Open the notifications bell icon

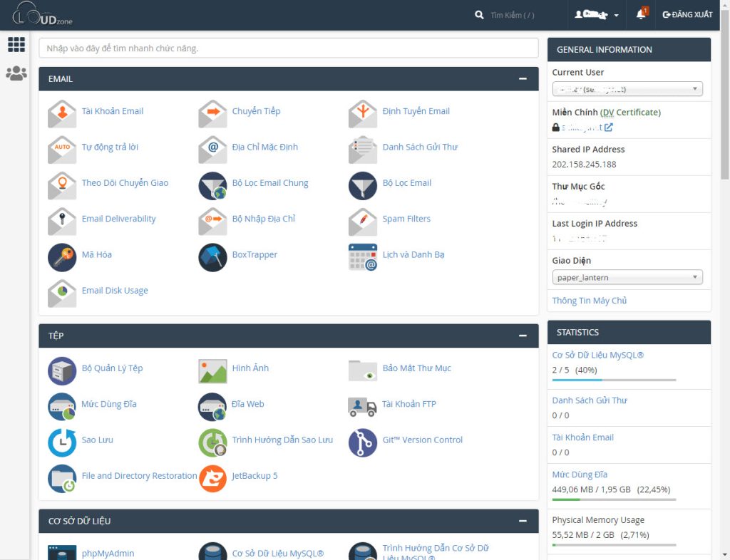[x=640, y=15]
